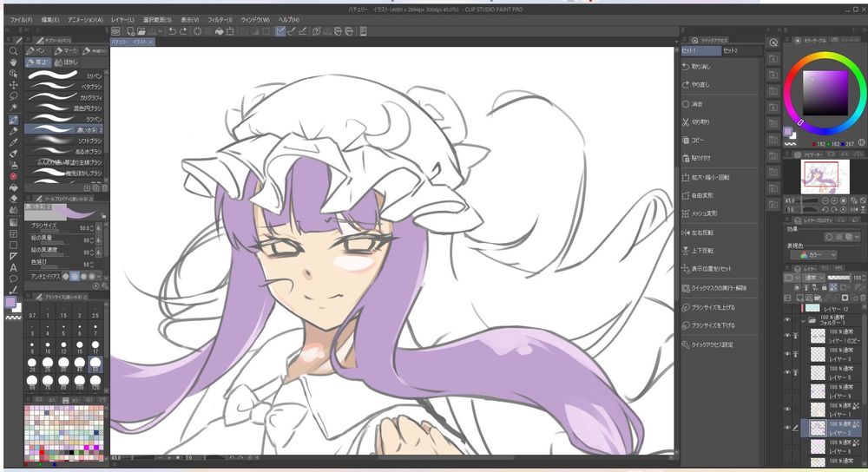The height and width of the screenshot is (472, 868).
Task: Click the Redo arrow in command bar
Action: (183, 31)
